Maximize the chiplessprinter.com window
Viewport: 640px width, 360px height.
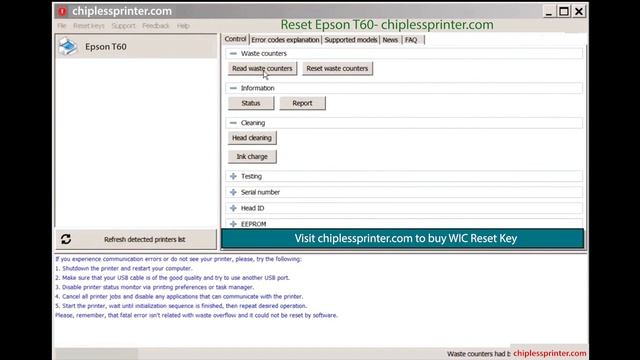point(564,11)
